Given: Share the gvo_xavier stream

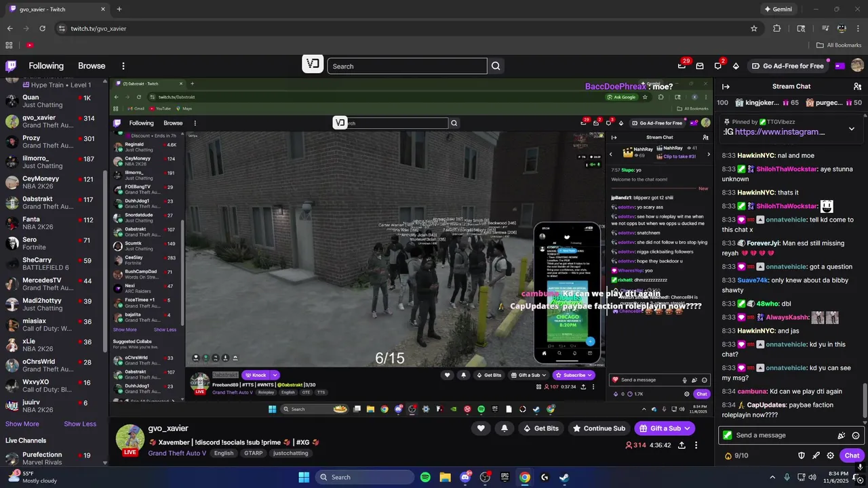Looking at the screenshot, I should click(682, 445).
